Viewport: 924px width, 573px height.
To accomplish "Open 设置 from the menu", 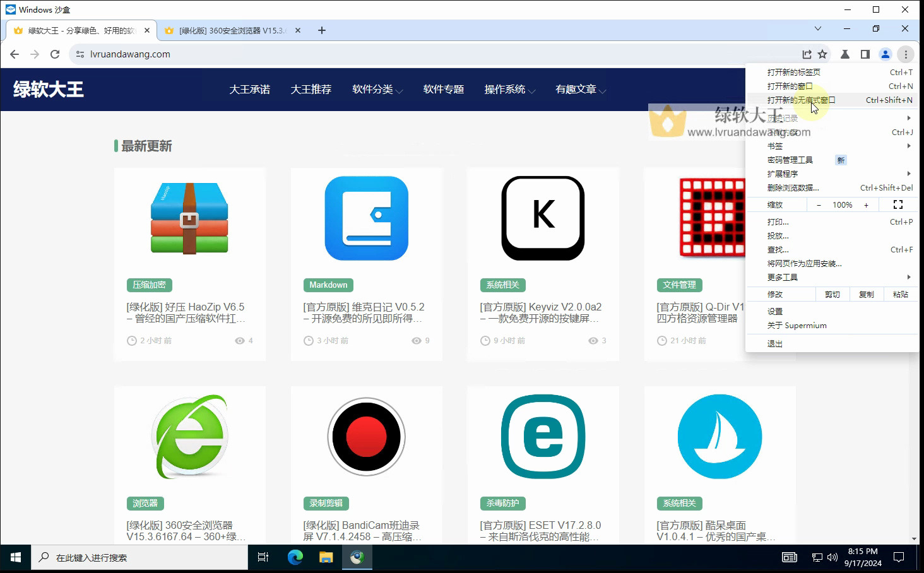I will tap(832, 311).
